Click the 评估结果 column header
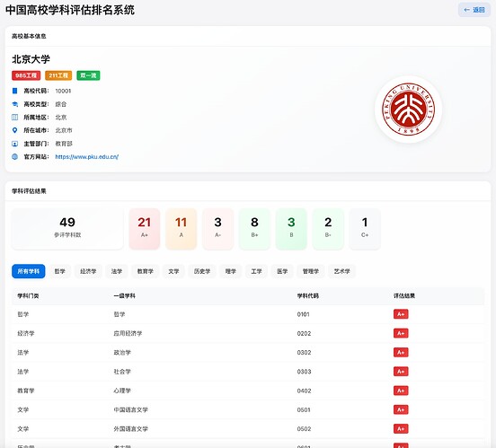Image resolution: width=496 pixels, height=448 pixels. [404, 296]
